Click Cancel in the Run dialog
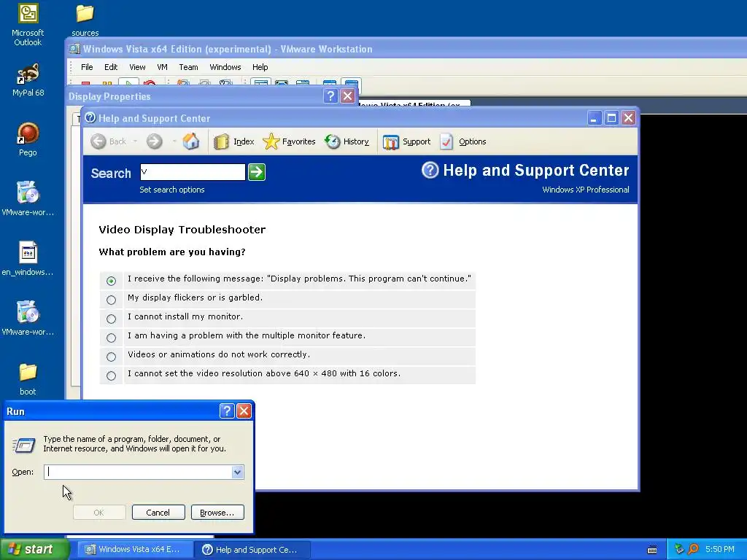Screen dimensions: 747x560 click(158, 513)
